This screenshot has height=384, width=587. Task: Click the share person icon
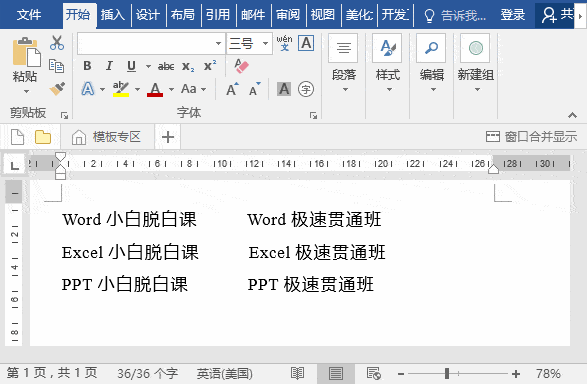(549, 15)
